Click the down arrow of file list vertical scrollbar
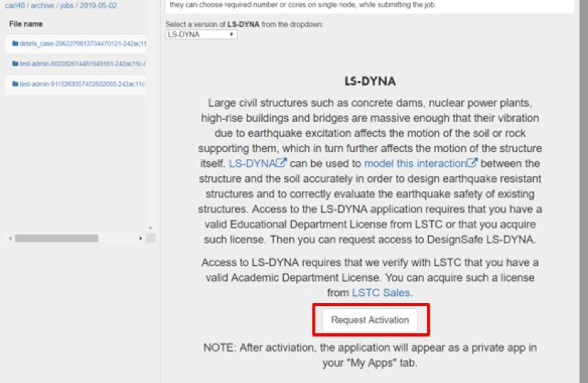Image resolution: width=588 pixels, height=383 pixels. (151, 228)
